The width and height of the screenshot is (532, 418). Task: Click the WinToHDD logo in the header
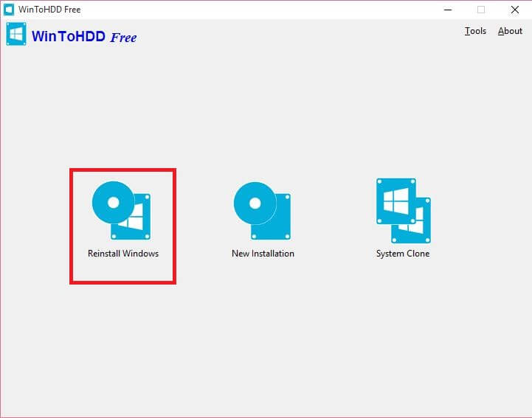click(x=16, y=34)
